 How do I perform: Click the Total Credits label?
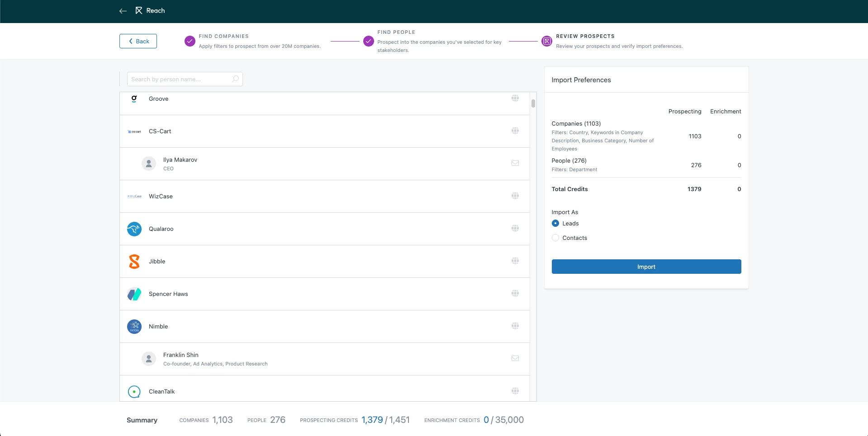tap(569, 189)
